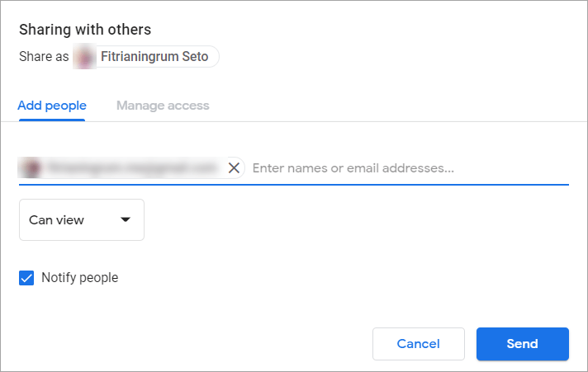The width and height of the screenshot is (588, 372).
Task: Switch to the Manage access tab
Action: coord(163,106)
